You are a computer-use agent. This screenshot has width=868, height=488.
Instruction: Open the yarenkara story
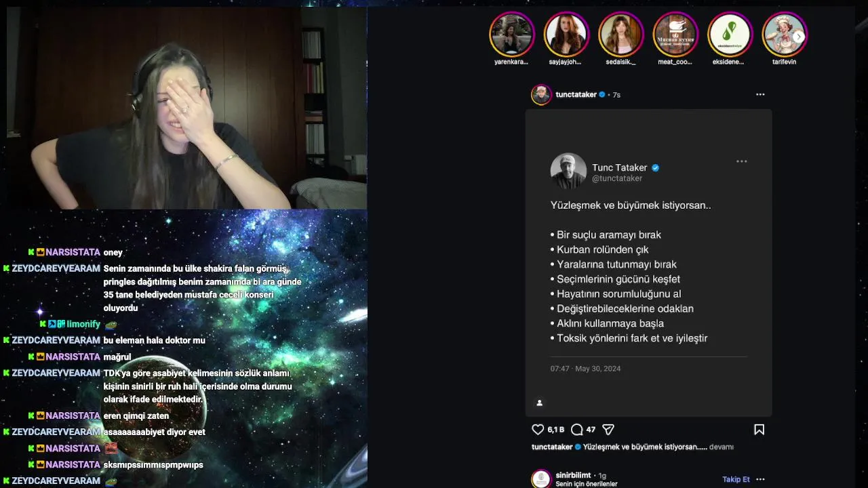pyautogui.click(x=512, y=35)
